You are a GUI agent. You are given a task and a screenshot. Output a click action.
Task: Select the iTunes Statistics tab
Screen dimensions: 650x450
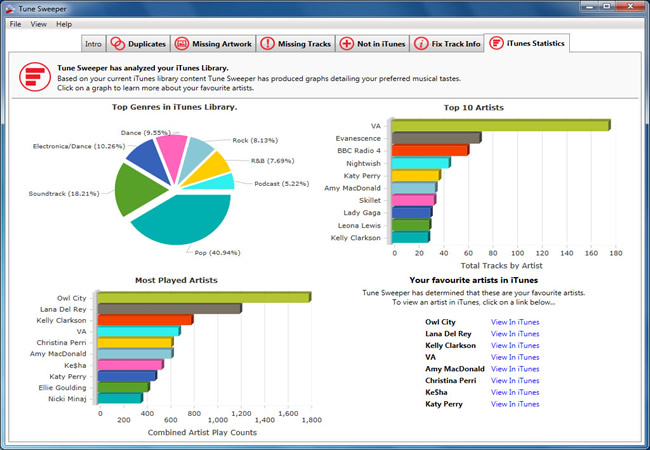pyautogui.click(x=527, y=43)
